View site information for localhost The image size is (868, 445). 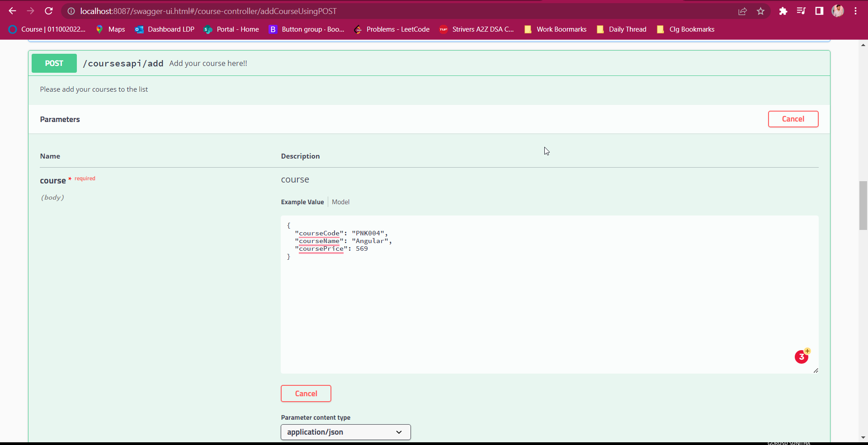(x=71, y=11)
